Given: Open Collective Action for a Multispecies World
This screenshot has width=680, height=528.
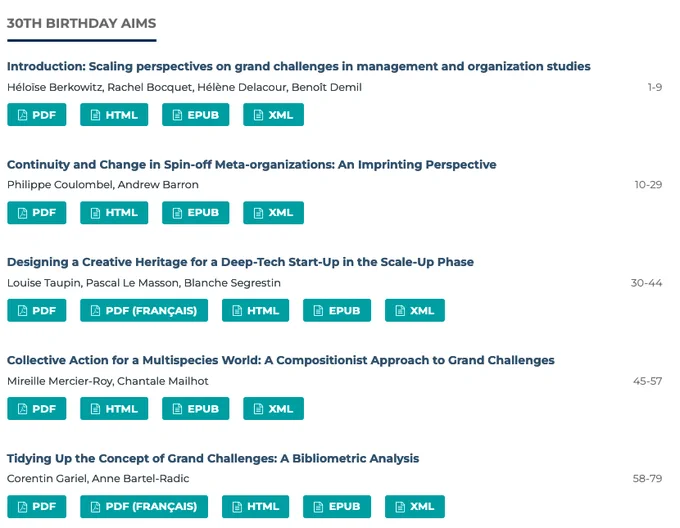Looking at the screenshot, I should (x=281, y=360).
